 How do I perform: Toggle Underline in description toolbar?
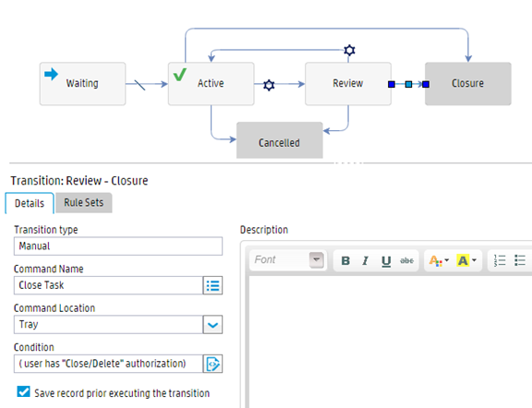click(386, 260)
